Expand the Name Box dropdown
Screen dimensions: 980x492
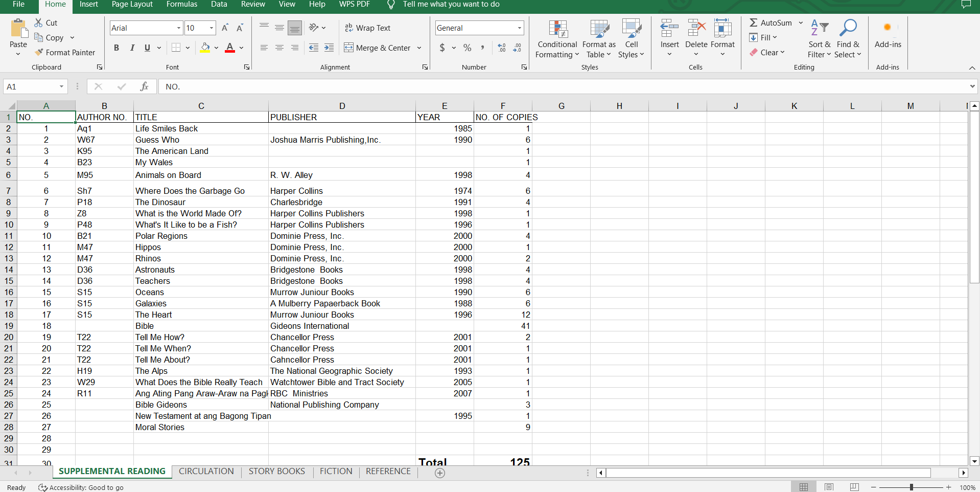tap(61, 86)
